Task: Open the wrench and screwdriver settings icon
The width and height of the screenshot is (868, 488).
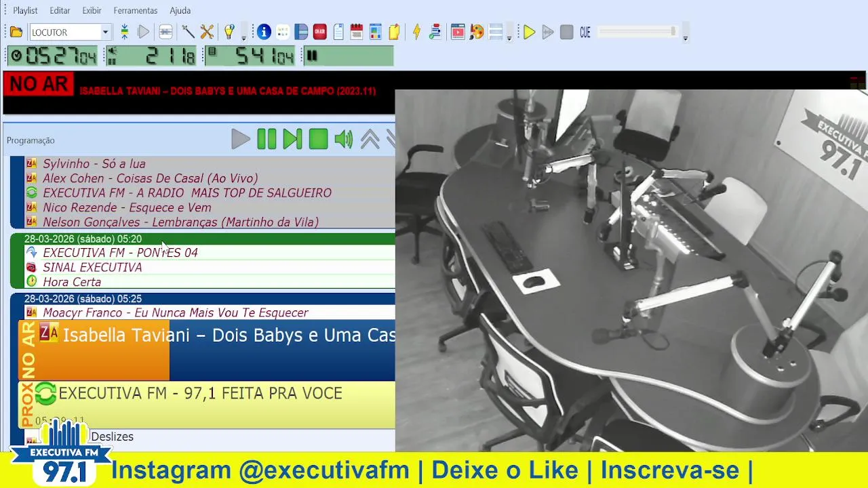Action: point(207,32)
